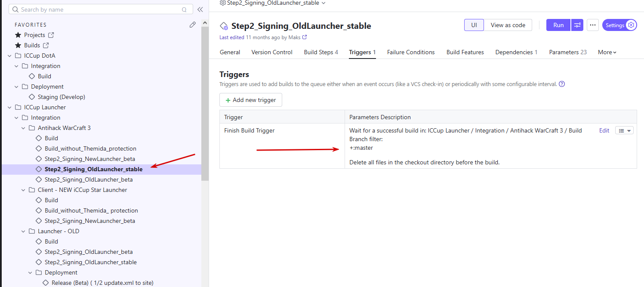Switch to the Build Steps tab

(321, 52)
